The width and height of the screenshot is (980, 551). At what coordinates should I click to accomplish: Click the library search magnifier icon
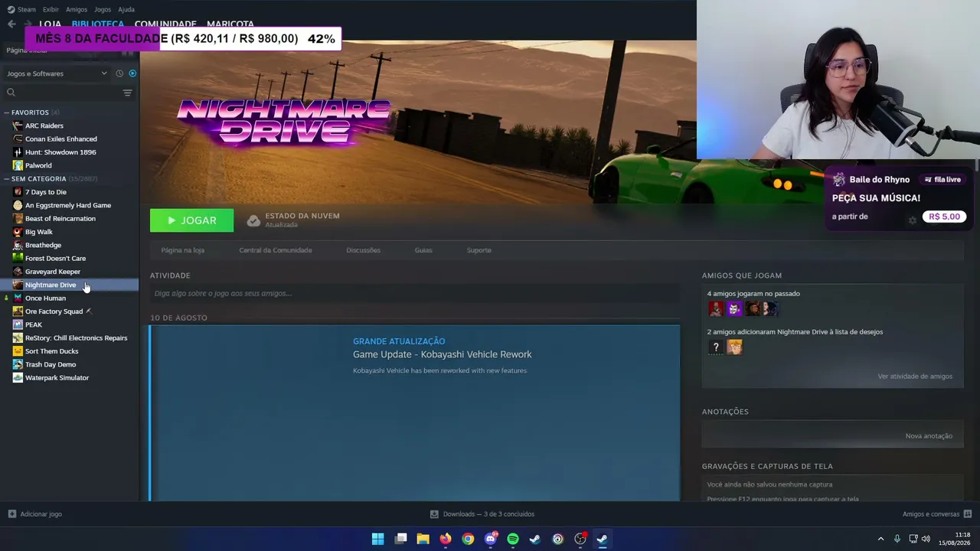(x=11, y=93)
